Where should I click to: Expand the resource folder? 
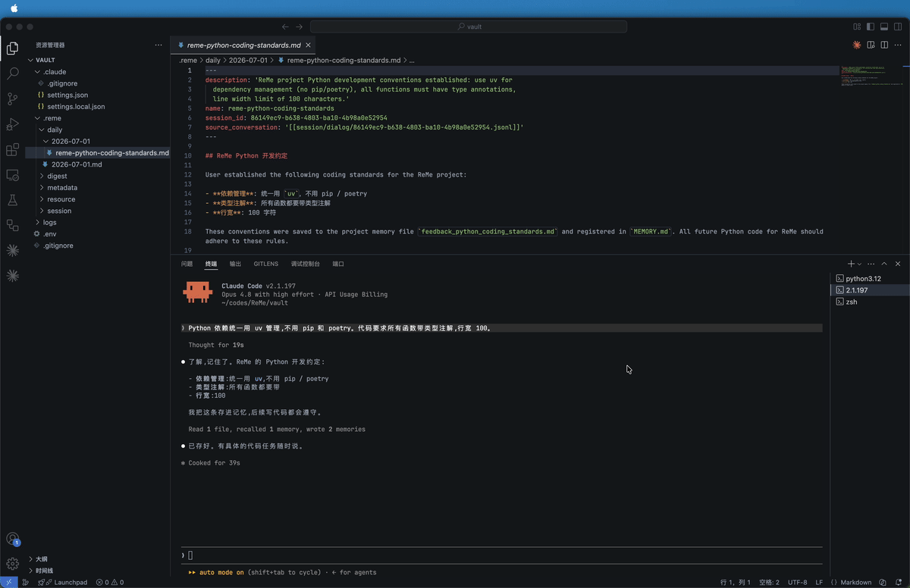61,199
